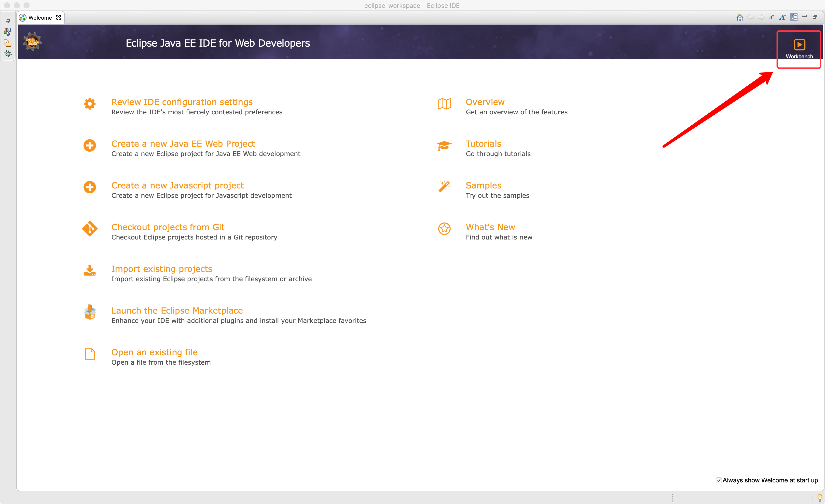The height and width of the screenshot is (504, 825).
Task: Click restore icon in left trim stack
Action: tap(8, 21)
